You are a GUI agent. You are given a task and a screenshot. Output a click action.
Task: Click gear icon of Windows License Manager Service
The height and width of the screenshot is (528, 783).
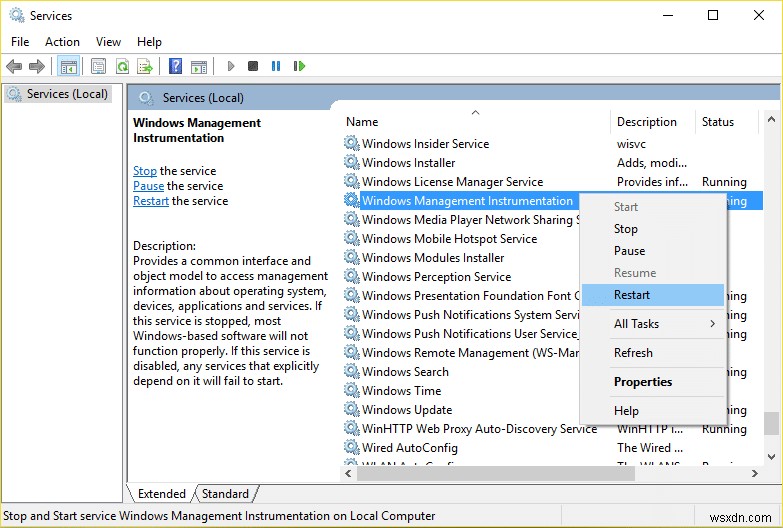(352, 181)
